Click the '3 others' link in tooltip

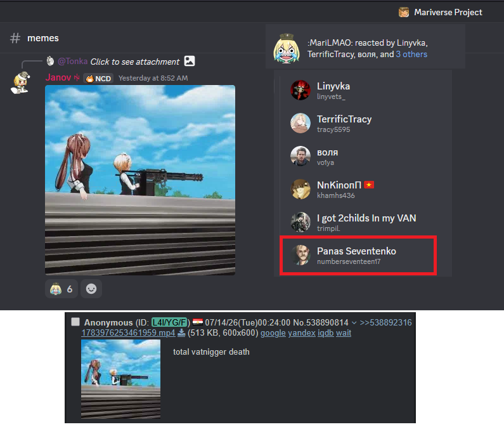[411, 54]
